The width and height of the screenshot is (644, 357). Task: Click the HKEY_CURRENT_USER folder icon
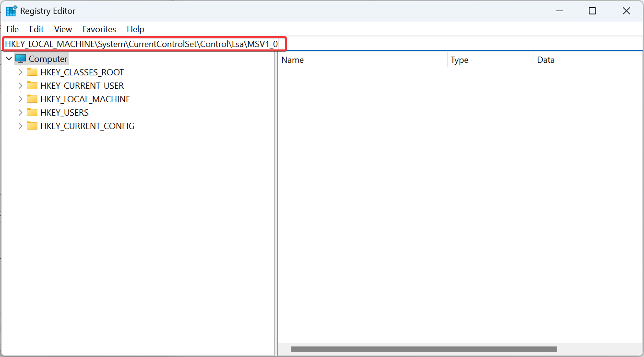click(32, 86)
